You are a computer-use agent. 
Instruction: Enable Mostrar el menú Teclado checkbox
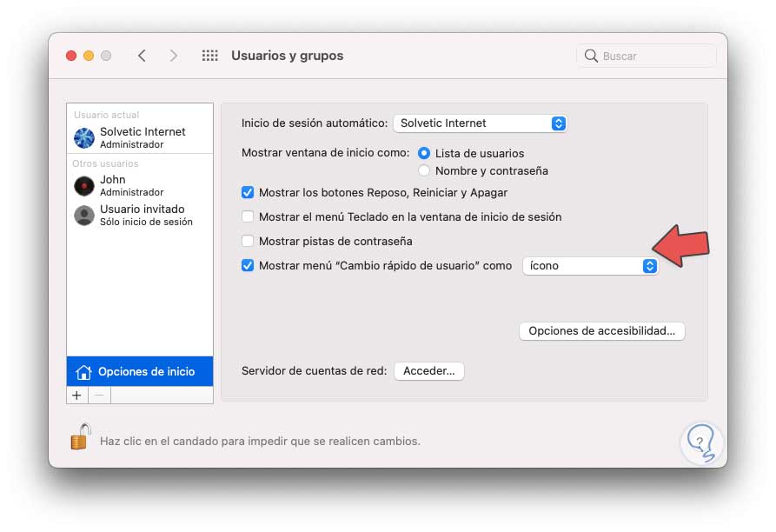(248, 217)
